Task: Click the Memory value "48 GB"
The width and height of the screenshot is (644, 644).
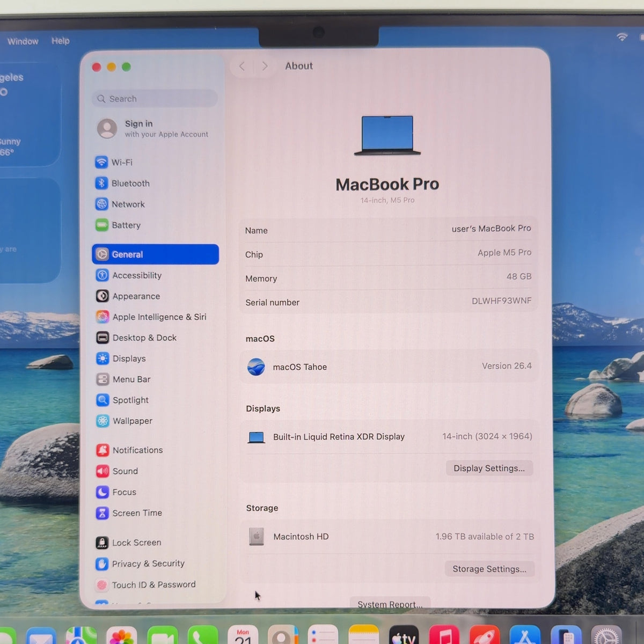Action: (x=519, y=276)
